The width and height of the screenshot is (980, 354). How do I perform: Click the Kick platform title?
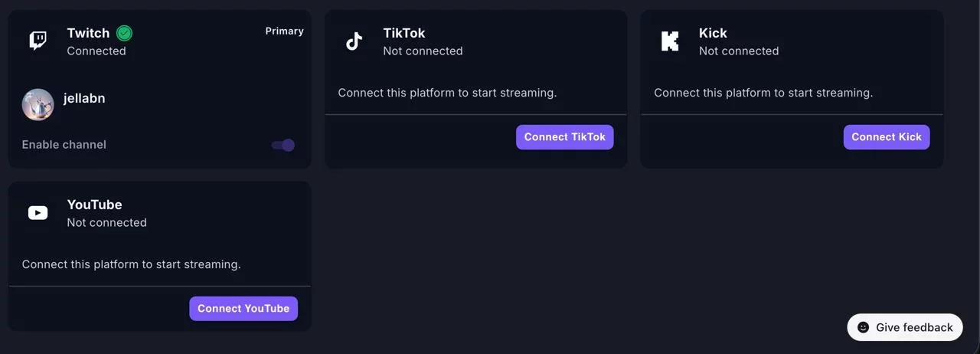point(713,33)
